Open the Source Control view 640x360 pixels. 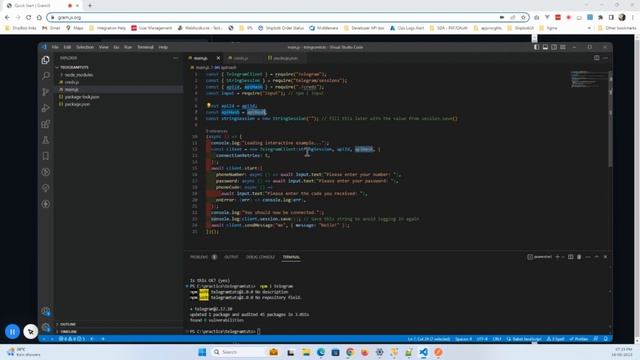pos(46,92)
